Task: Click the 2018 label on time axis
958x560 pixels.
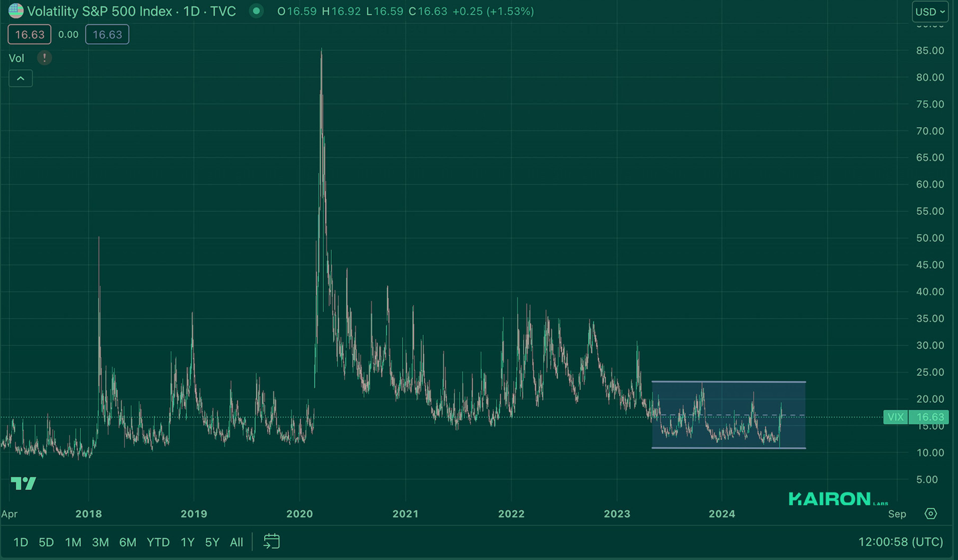Action: point(89,514)
